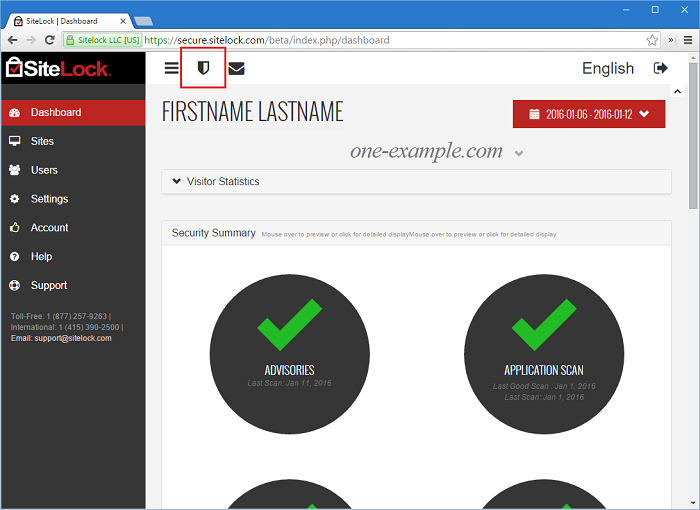Click the calendar icon in the date button
This screenshot has width=700, height=510.
tap(534, 114)
